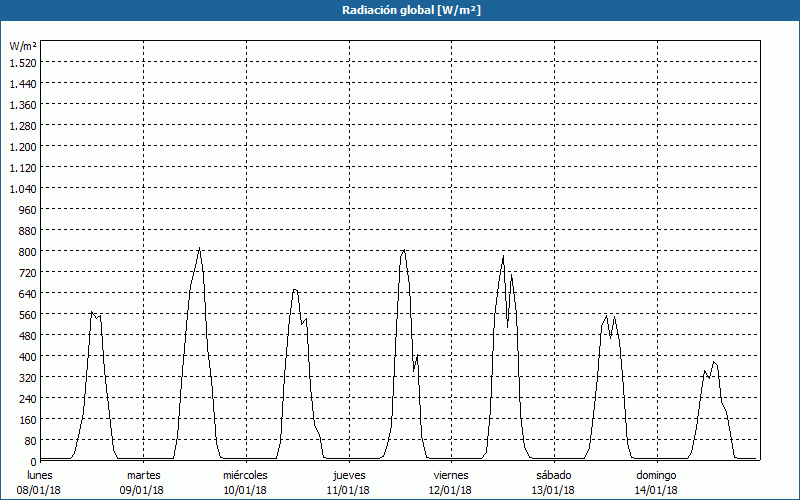800x500 pixels.
Task: Click the 1.040 value on the y-axis
Action: point(23,188)
